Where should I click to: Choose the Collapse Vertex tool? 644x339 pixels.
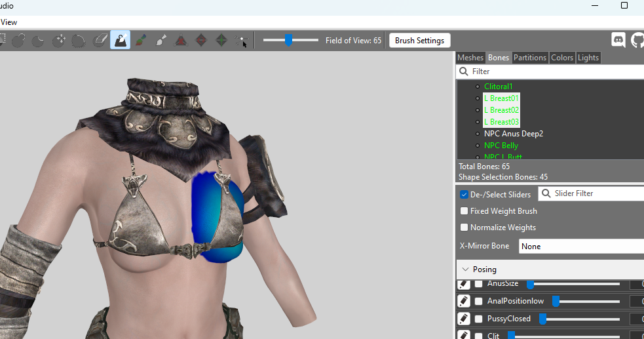click(x=181, y=40)
